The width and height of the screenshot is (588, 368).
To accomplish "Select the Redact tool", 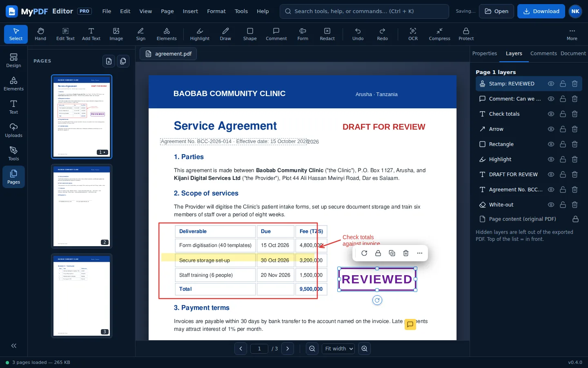I will pyautogui.click(x=327, y=34).
